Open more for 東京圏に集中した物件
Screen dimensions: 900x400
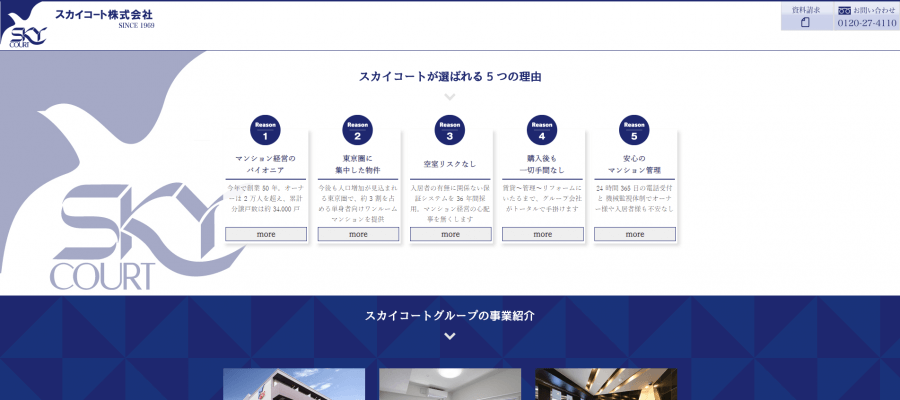[358, 234]
